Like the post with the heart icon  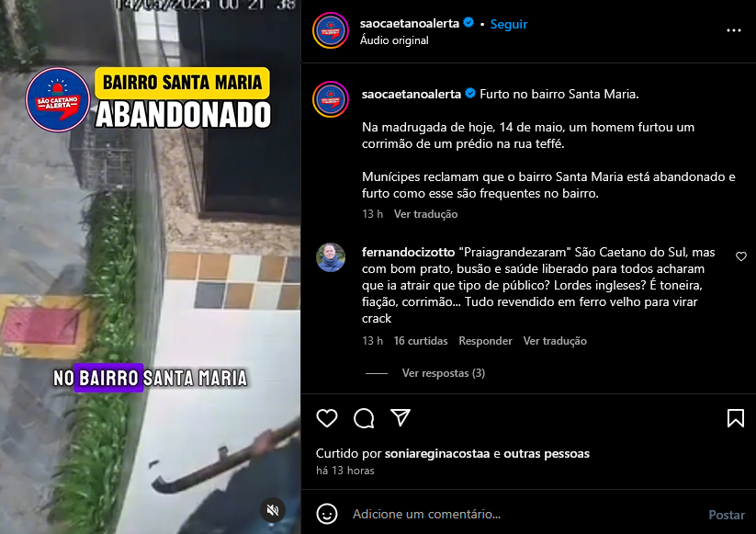[326, 418]
